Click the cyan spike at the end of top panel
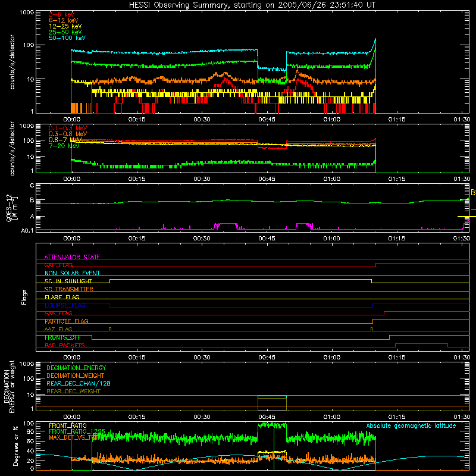Image resolution: width=476 pixels, height=476 pixels. 374,46
